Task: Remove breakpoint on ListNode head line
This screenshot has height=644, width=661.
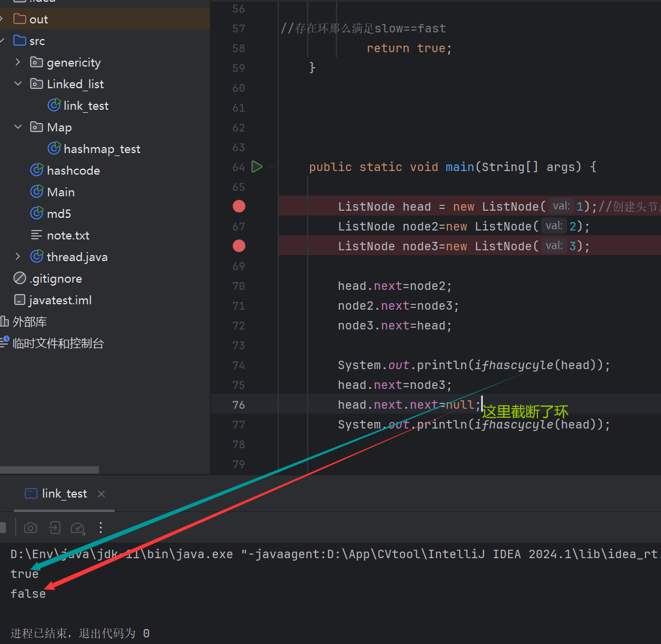Action: 239,206
